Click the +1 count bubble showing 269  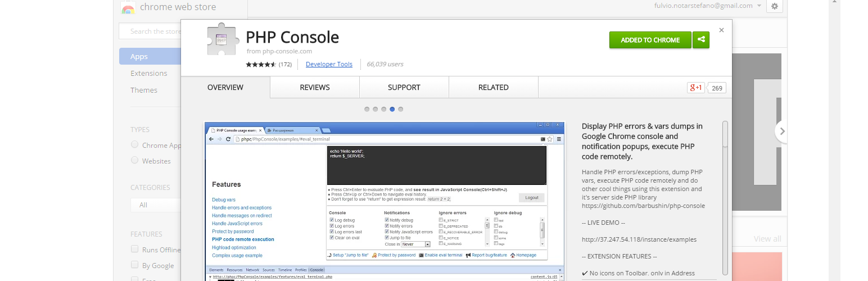tap(717, 88)
